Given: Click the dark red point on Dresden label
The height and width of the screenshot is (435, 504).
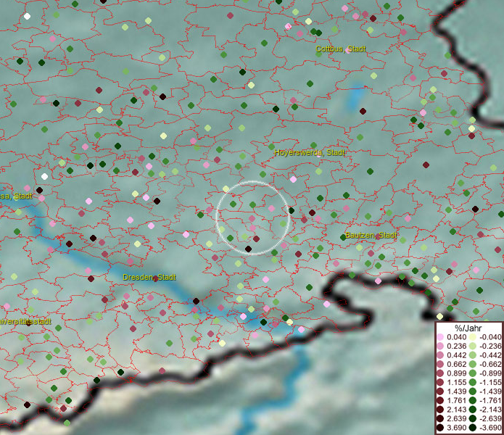Looking at the screenshot, I should [x=155, y=278].
